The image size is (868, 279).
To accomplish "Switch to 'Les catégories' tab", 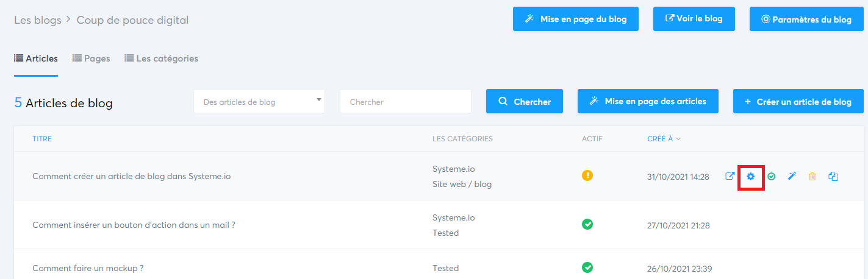I will [x=162, y=58].
